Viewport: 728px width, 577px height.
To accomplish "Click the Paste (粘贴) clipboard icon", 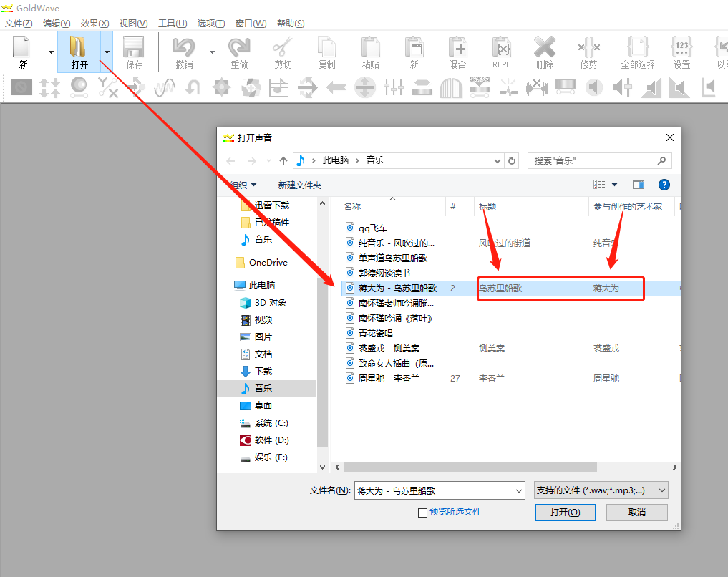I will point(371,47).
